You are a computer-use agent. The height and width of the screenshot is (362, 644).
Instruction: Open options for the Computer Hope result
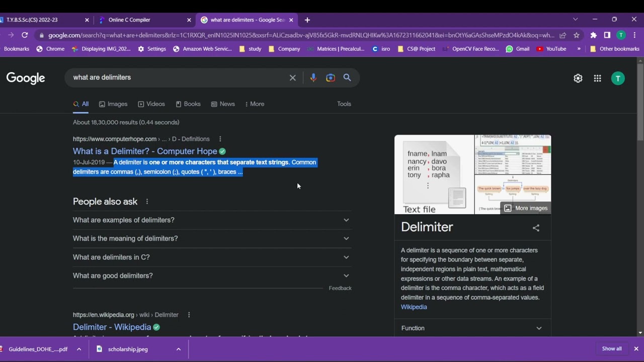(x=220, y=139)
